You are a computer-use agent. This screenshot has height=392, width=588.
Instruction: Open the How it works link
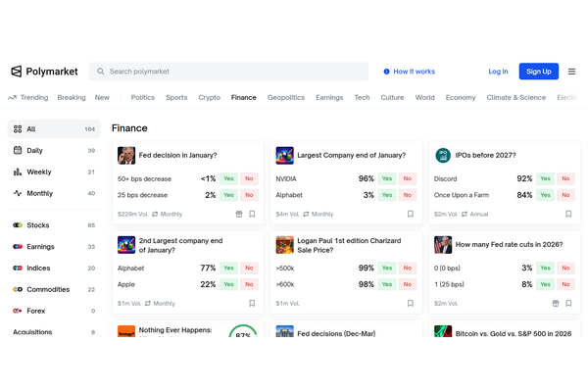click(409, 72)
